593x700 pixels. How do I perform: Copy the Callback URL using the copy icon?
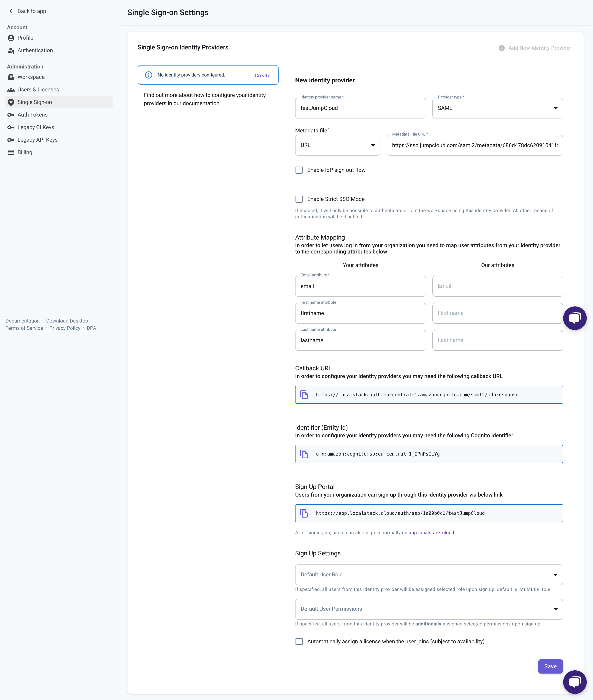(304, 395)
